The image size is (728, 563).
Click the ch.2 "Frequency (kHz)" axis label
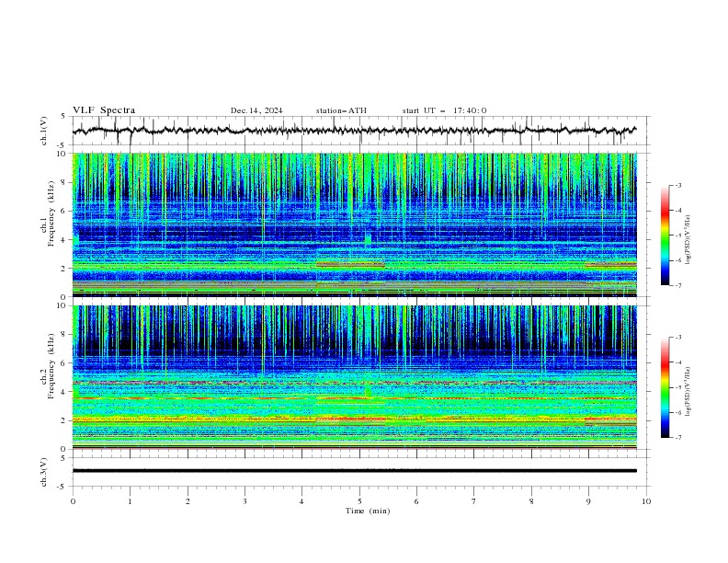click(51, 366)
